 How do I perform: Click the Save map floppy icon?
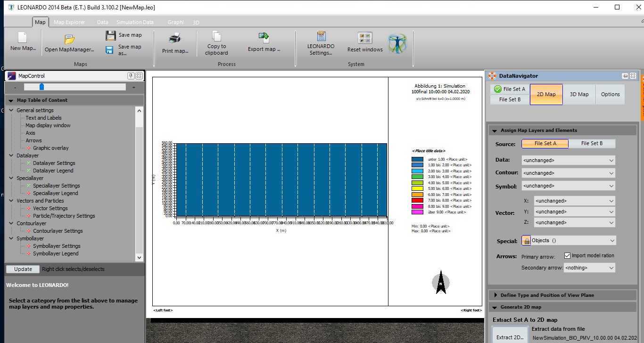point(110,35)
